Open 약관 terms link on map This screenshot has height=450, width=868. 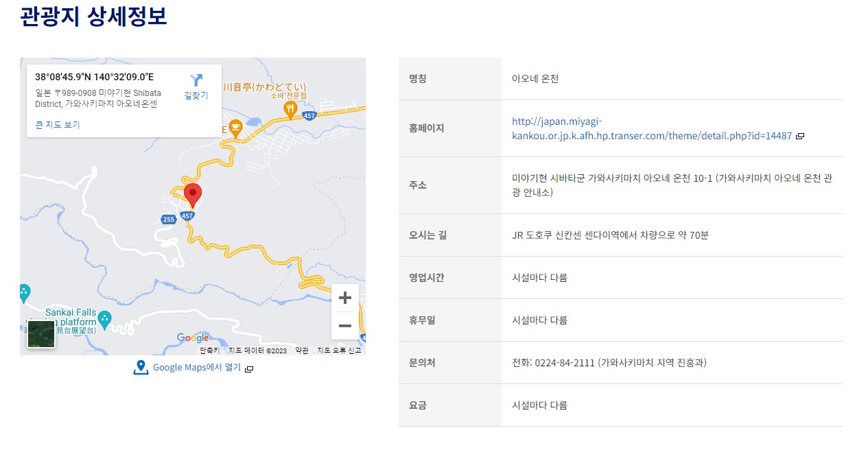302,350
